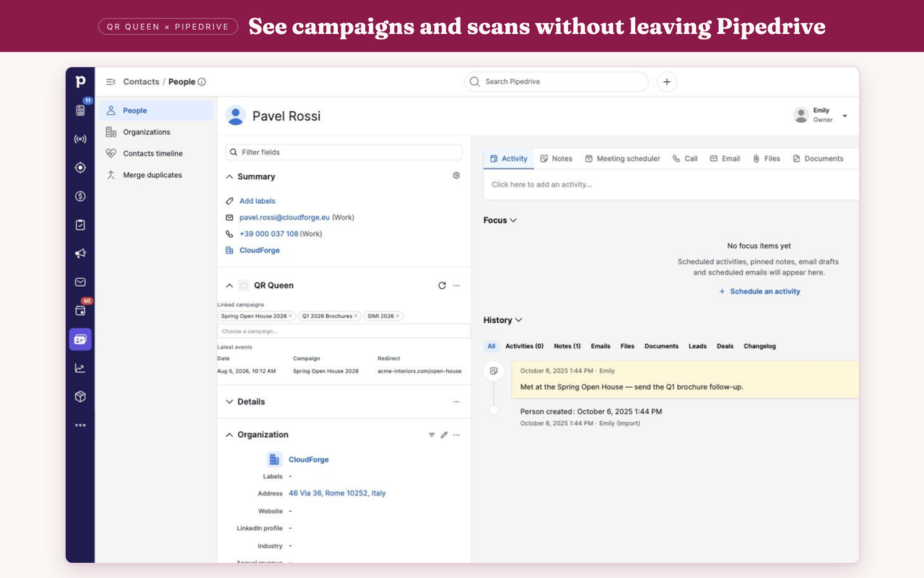Screen dimensions: 924x578
Task: Open the Pipedrive logo home
Action: [x=80, y=82]
